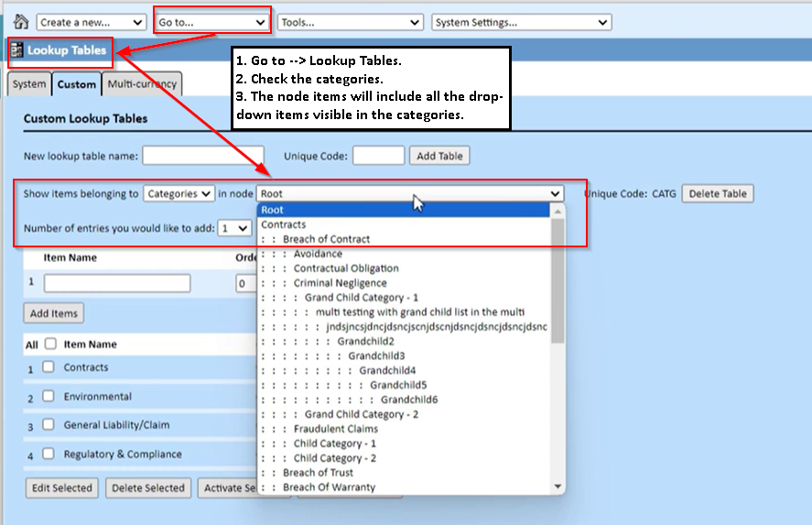Viewport: 812px width, 525px height.
Task: Select Breach of Trust node
Action: (x=404, y=473)
